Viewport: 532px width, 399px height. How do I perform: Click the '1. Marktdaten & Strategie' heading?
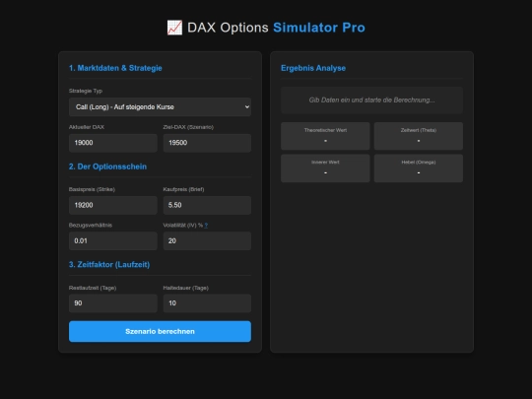click(115, 68)
